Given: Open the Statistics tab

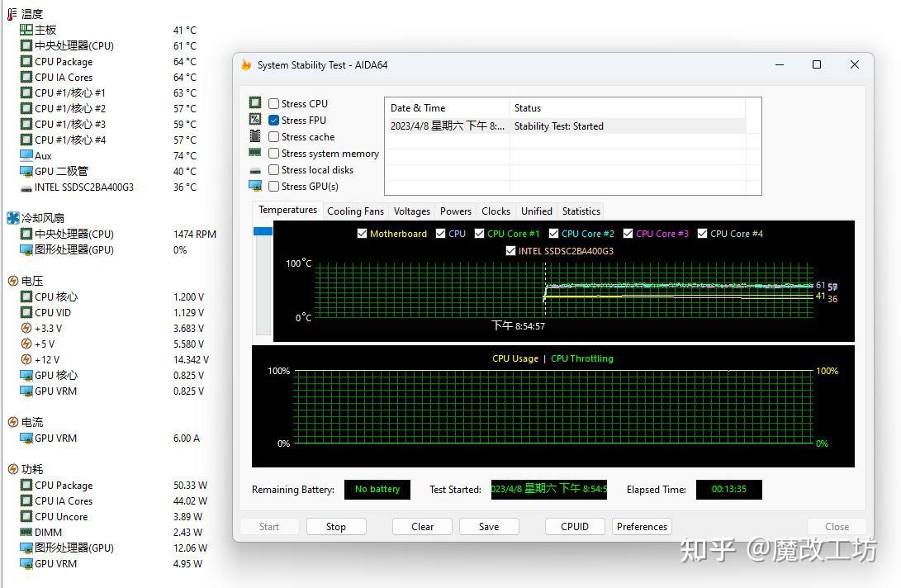Looking at the screenshot, I should [x=580, y=211].
